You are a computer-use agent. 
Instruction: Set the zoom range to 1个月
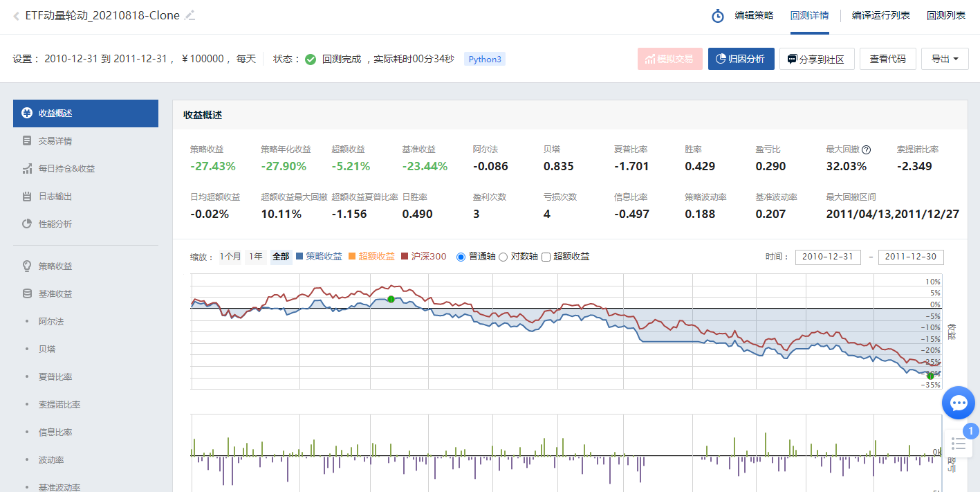(x=230, y=257)
